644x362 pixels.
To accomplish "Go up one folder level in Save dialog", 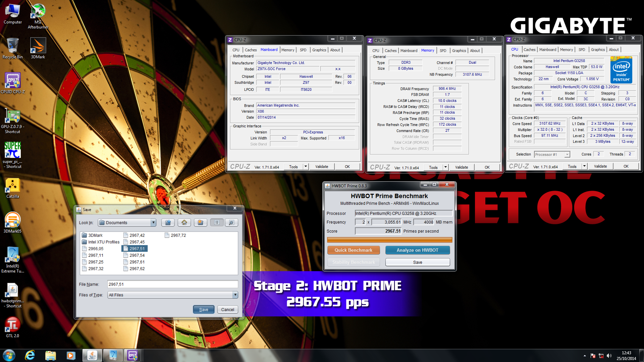I will (x=168, y=223).
